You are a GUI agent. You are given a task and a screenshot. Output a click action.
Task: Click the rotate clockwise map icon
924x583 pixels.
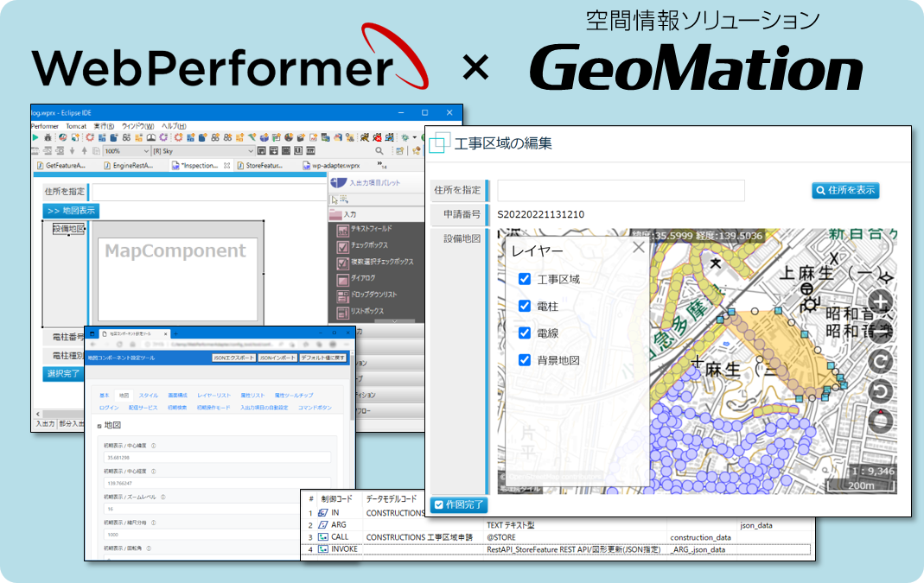click(880, 360)
